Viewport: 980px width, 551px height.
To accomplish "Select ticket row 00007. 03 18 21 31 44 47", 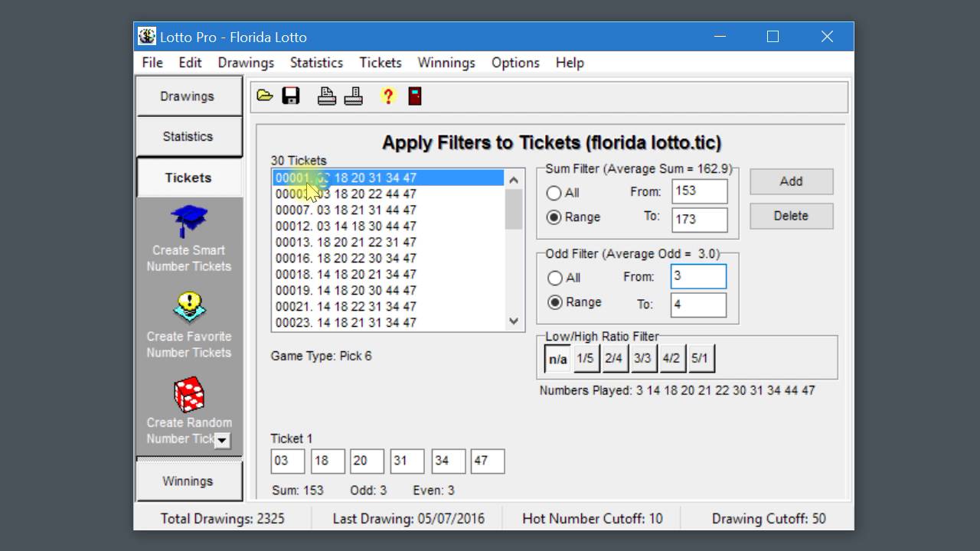I will tap(388, 210).
